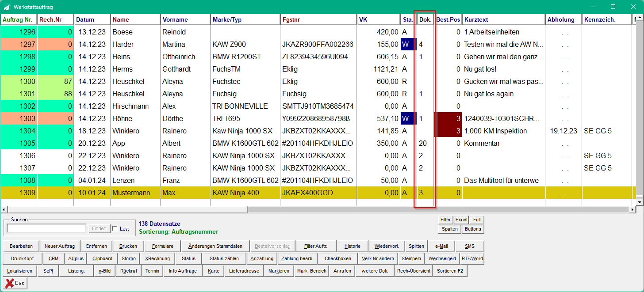
Task: Click the Zahlung.bearb. button
Action: (296, 258)
